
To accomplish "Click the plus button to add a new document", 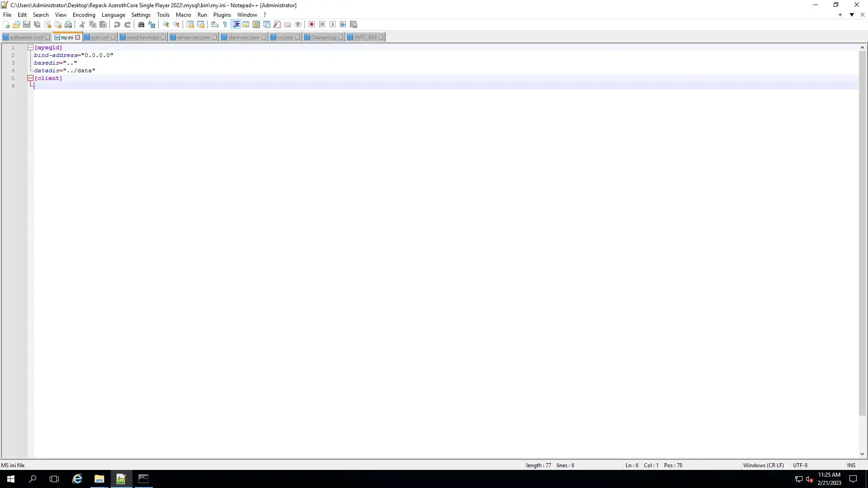I will [x=840, y=15].
